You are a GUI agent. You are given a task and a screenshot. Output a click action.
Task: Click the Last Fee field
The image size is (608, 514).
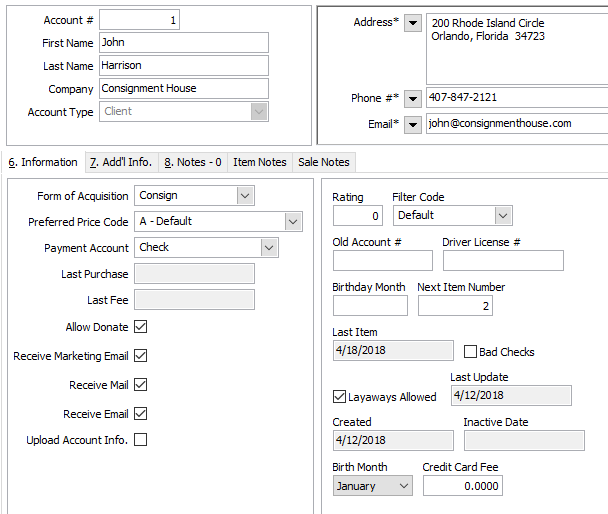point(195,300)
